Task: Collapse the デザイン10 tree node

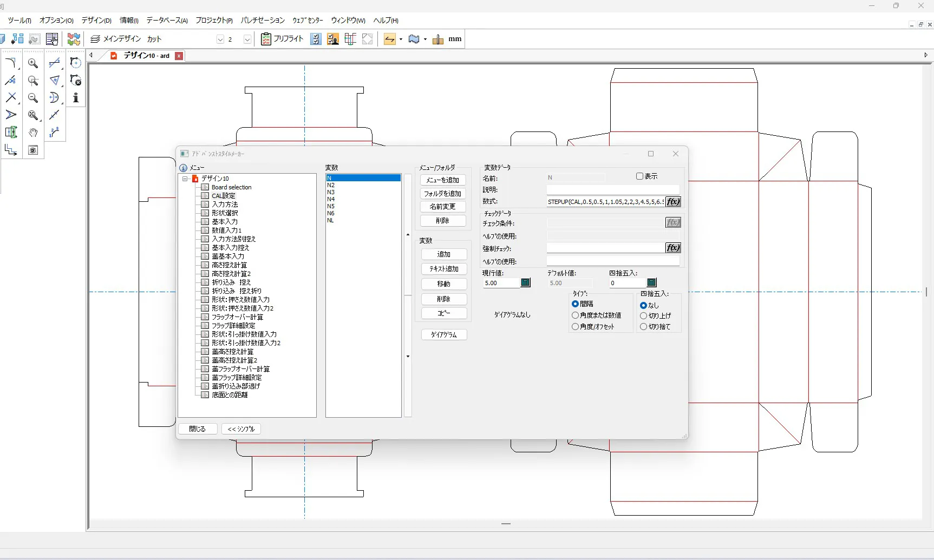Action: pos(185,179)
